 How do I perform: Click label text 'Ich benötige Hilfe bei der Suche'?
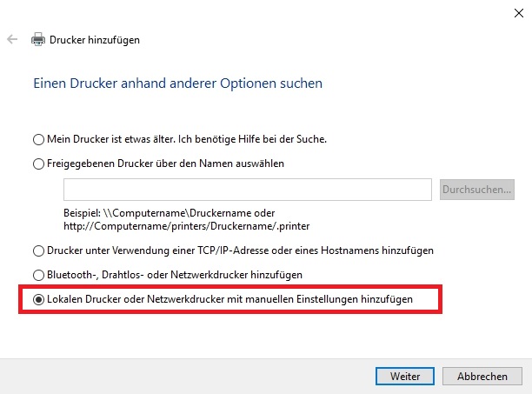[252, 139]
